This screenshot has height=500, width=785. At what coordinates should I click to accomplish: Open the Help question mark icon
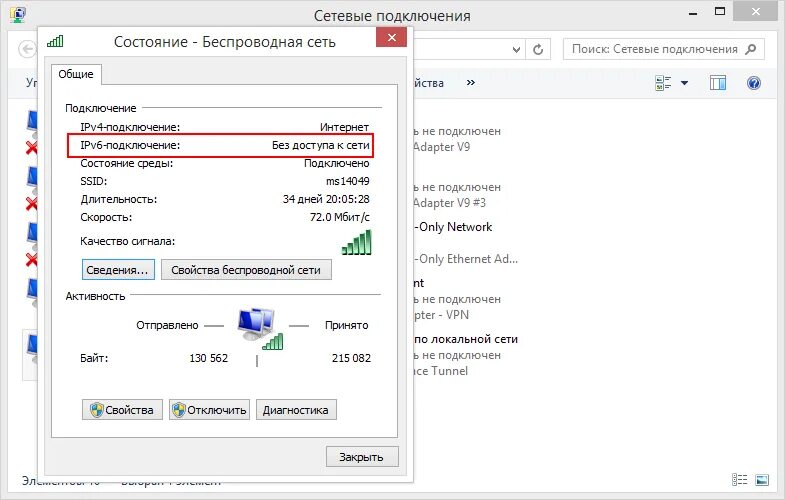click(x=754, y=83)
